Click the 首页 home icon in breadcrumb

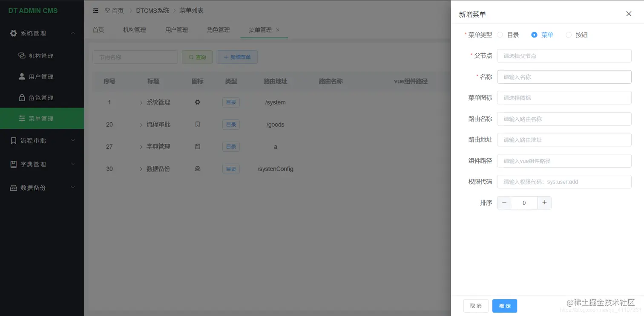pos(108,10)
